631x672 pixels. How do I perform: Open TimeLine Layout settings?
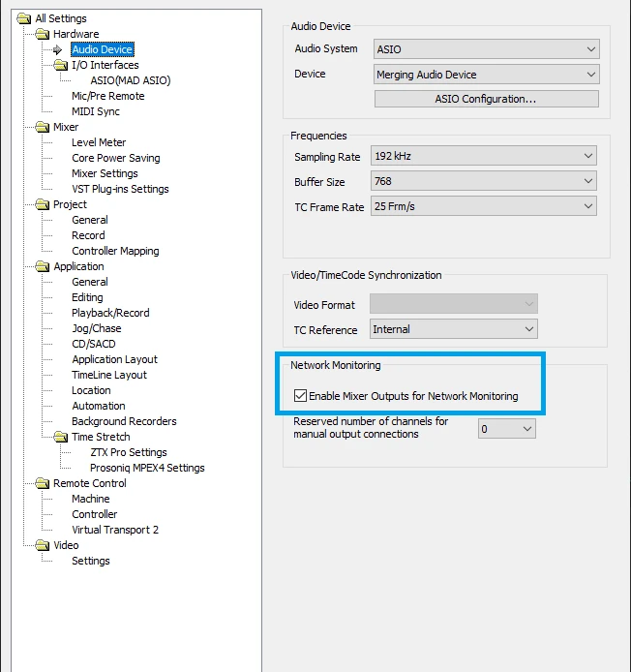click(109, 375)
